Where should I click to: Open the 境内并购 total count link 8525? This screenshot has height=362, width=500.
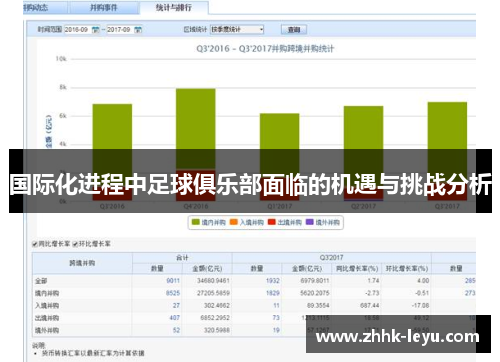pos(173,293)
